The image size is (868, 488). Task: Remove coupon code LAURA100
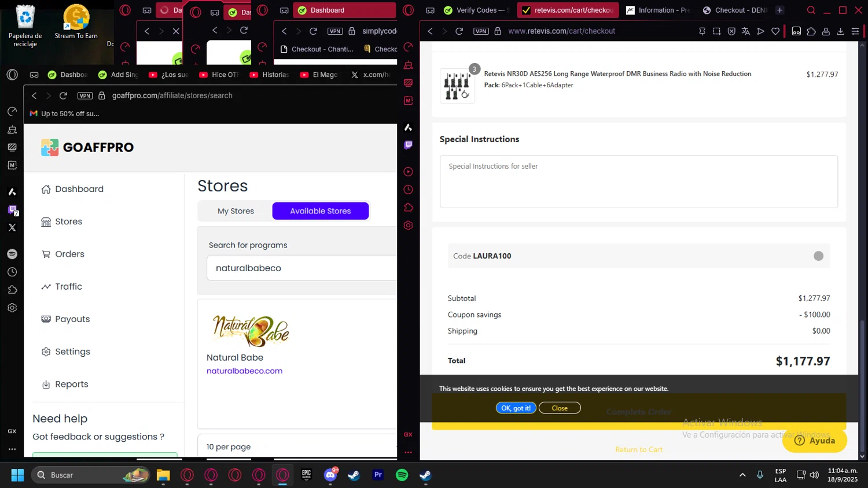[818, 256]
